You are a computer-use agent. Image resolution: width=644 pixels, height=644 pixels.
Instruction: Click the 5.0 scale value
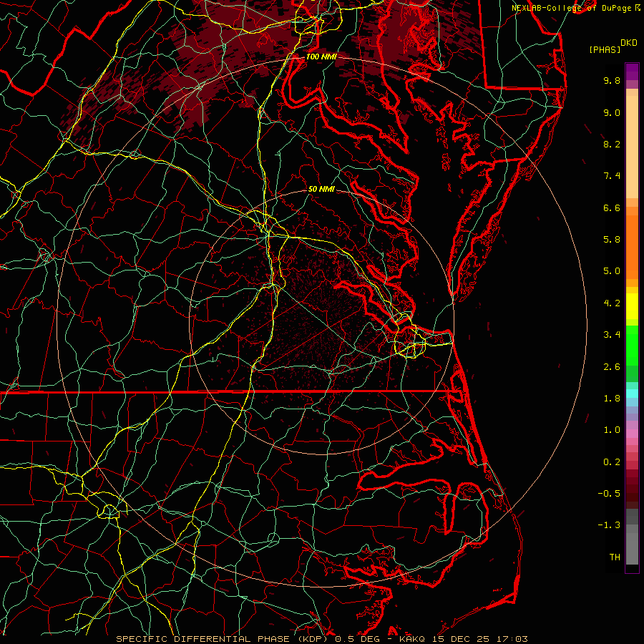click(x=612, y=271)
